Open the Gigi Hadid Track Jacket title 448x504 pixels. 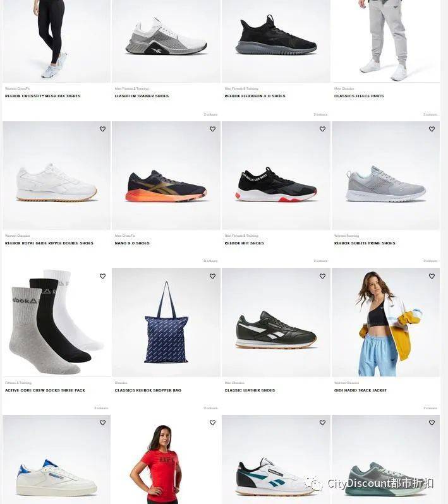360,390
